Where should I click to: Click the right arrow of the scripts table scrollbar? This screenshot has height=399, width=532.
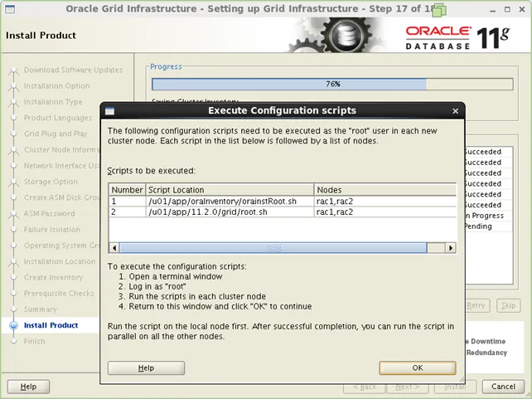[x=451, y=248]
